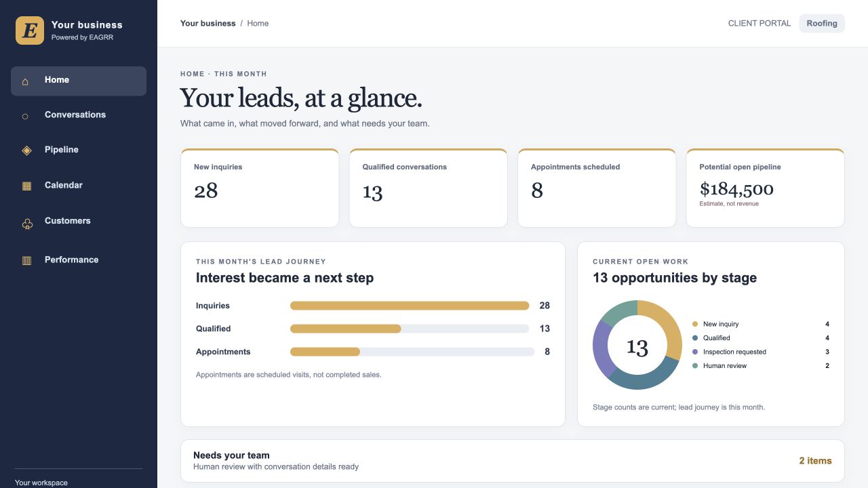
Task: Open the Performance menu item
Action: click(x=79, y=260)
